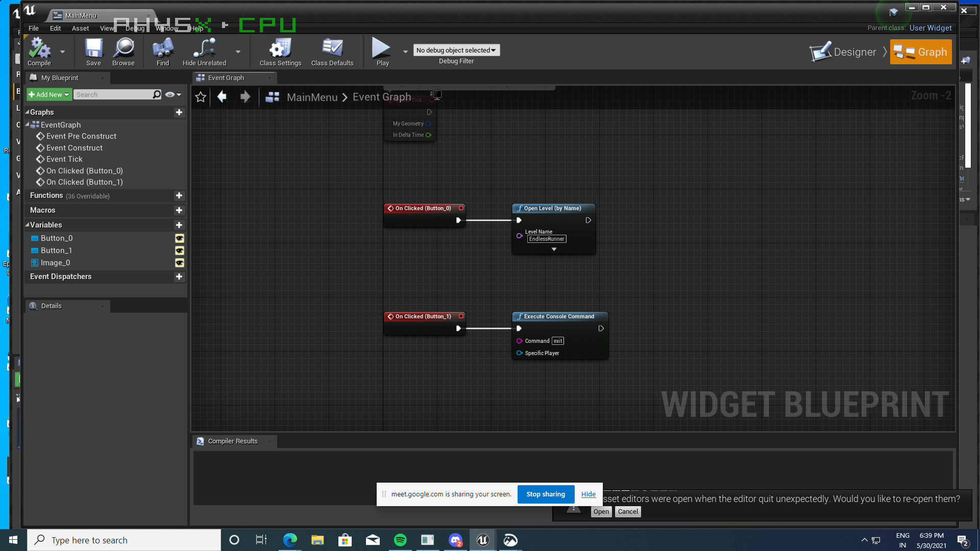This screenshot has height=551, width=980.
Task: Collapse the Variables section
Action: (28, 225)
